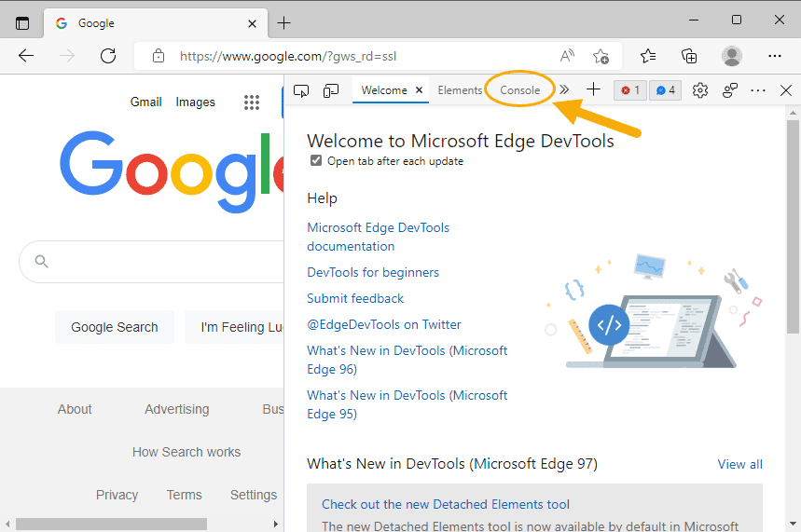
Task: View site information lock icon
Action: [x=159, y=56]
